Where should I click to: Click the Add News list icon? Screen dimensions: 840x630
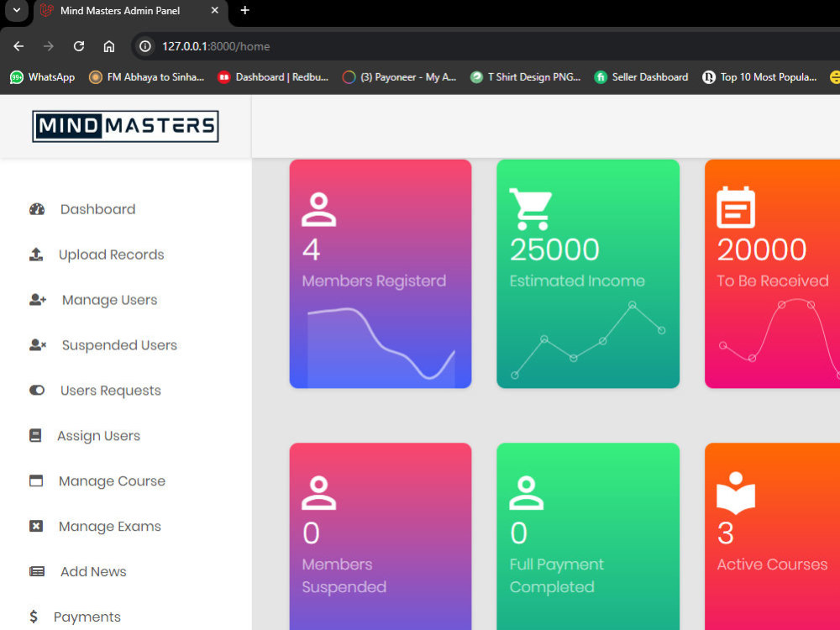click(37, 571)
